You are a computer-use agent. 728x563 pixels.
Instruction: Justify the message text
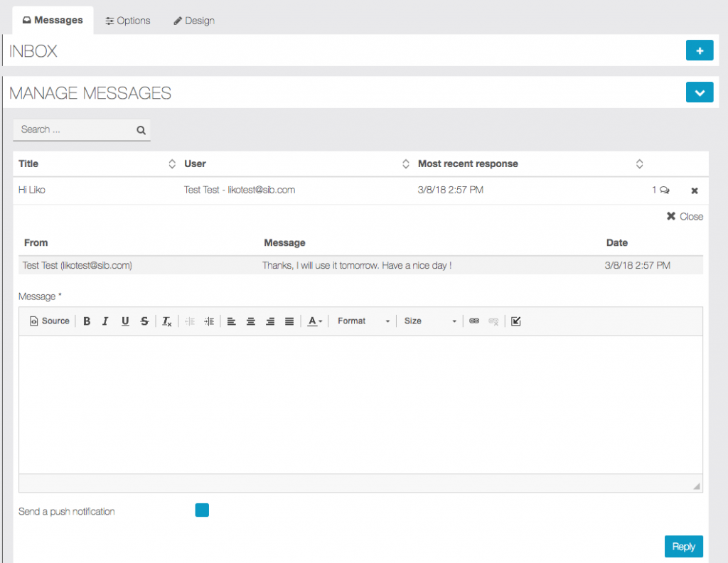coord(289,321)
